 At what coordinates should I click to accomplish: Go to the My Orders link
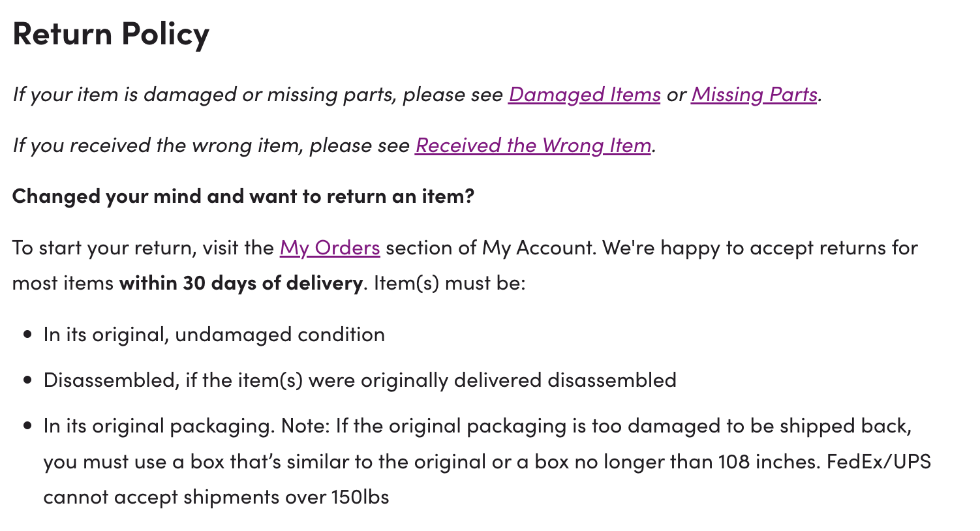point(329,248)
